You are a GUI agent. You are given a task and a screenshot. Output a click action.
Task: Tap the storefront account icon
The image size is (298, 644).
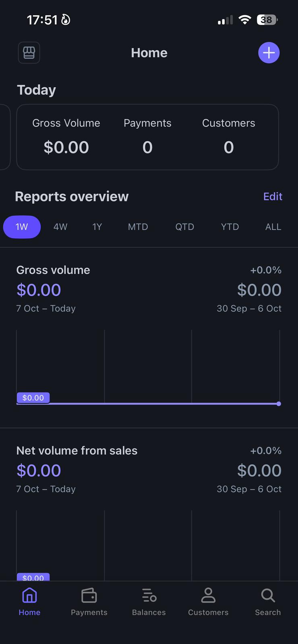coord(29,53)
